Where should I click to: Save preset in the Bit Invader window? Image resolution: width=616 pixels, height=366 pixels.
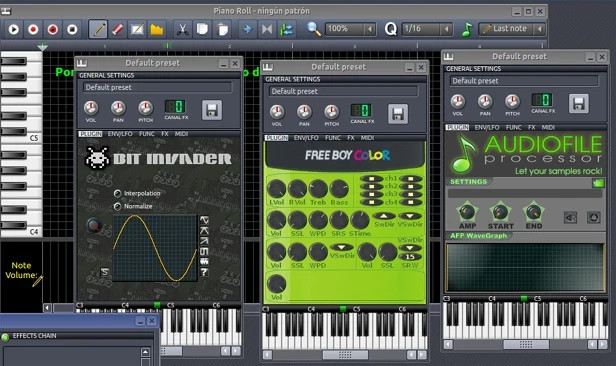pyautogui.click(x=212, y=110)
